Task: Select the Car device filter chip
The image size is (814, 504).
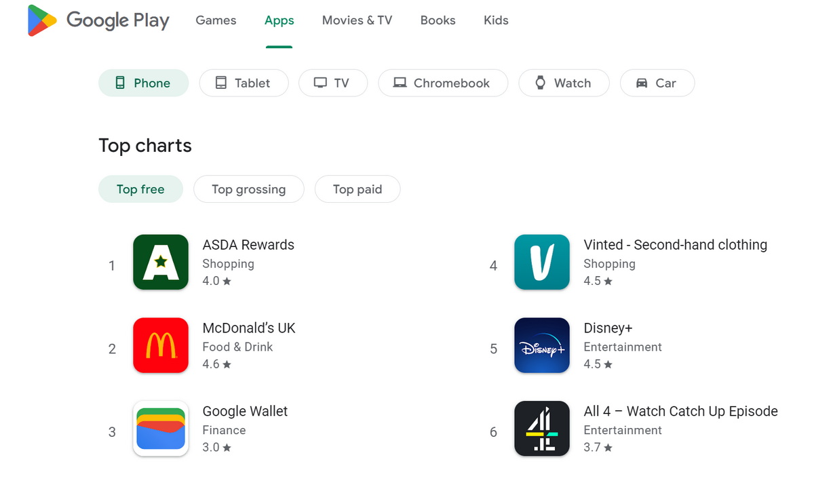Action: (x=657, y=83)
